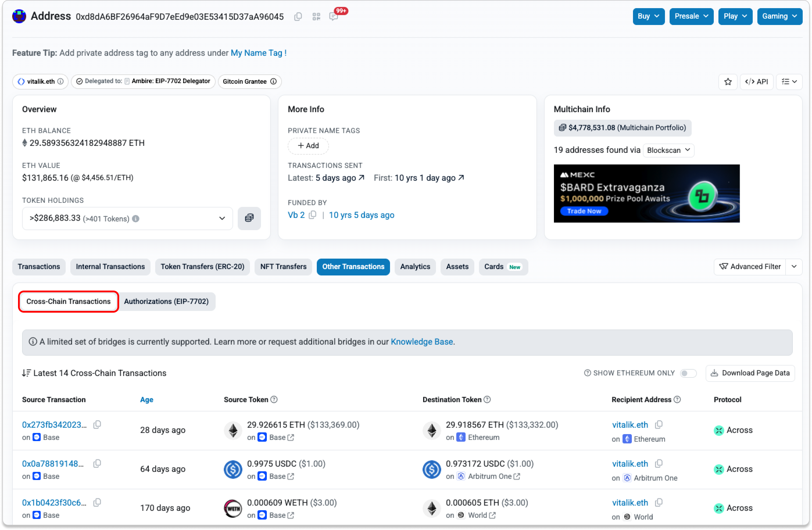Select Authorizations (EIP-7702) tab
The image size is (812, 530).
point(166,302)
